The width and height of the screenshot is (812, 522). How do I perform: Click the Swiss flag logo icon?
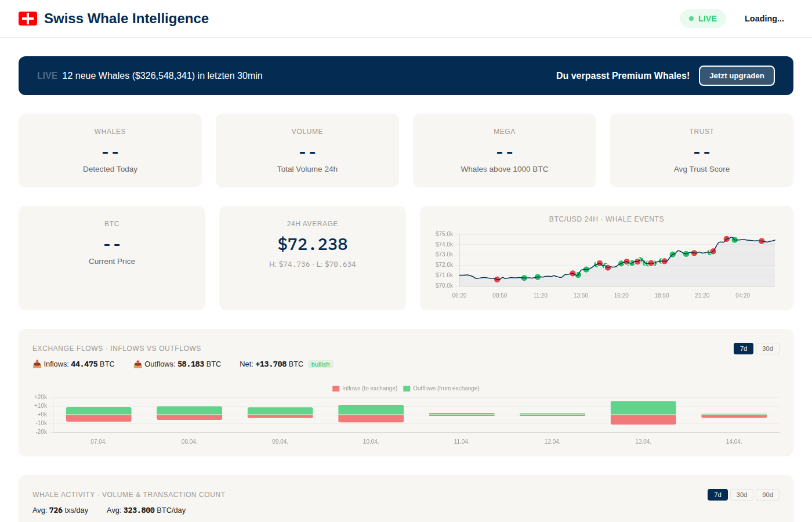pyautogui.click(x=28, y=18)
